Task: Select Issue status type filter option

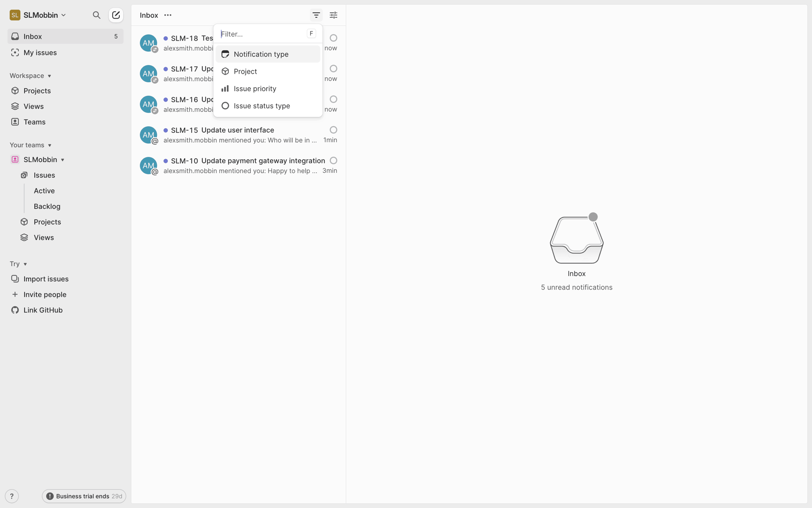Action: point(268,106)
